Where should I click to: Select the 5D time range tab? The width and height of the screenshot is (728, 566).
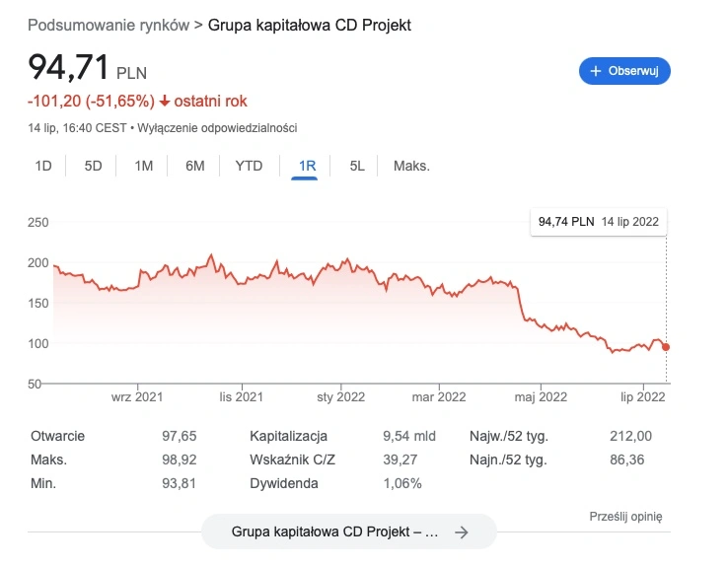coord(93,166)
